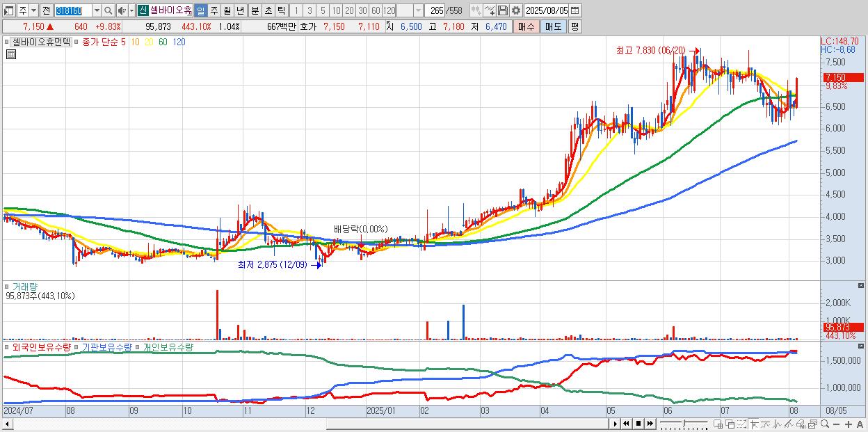Click the 매도 sell button
The image size is (868, 432).
[x=554, y=26]
